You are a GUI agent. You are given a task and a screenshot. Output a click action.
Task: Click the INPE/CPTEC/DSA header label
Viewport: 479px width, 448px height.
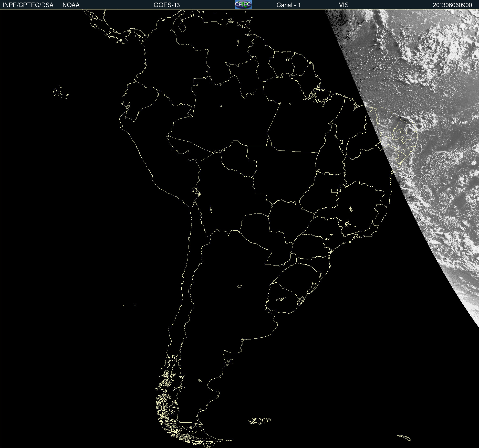tap(28, 5)
